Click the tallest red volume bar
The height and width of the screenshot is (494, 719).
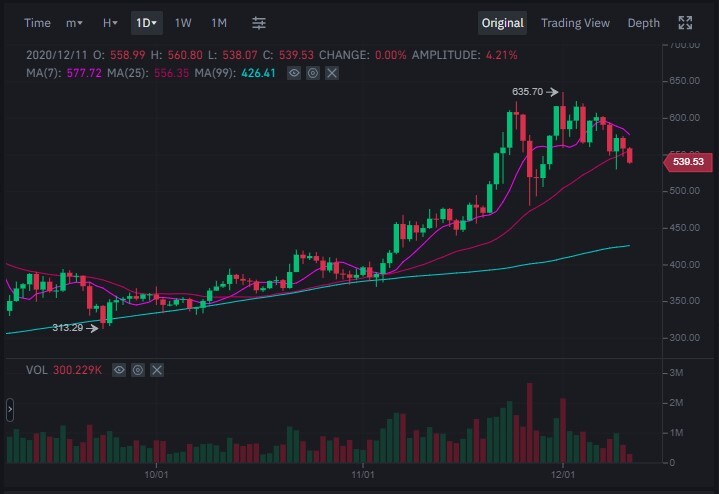coord(530,422)
